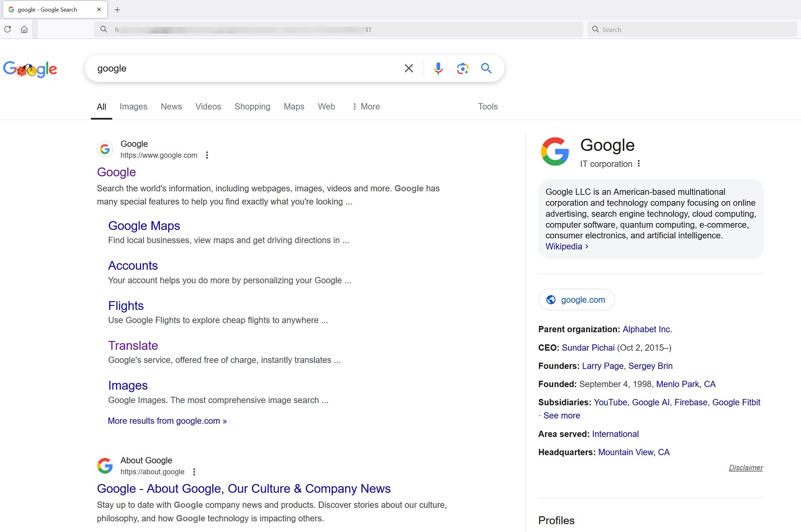Viewport: 801px width, 532px height.
Task: Open options menu beside https://www.google.com result
Action: click(207, 155)
